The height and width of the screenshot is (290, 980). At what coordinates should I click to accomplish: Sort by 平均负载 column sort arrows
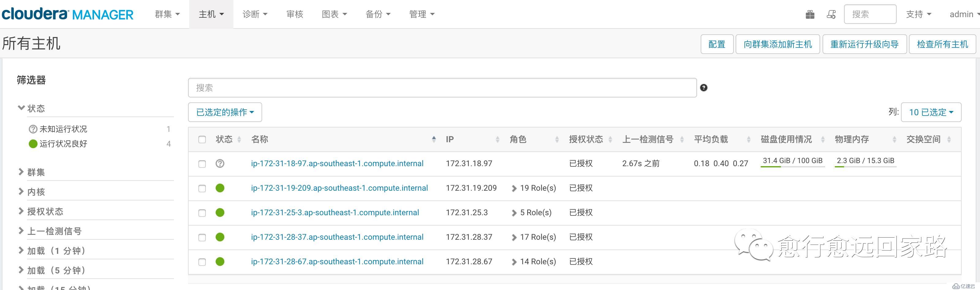[x=749, y=140]
